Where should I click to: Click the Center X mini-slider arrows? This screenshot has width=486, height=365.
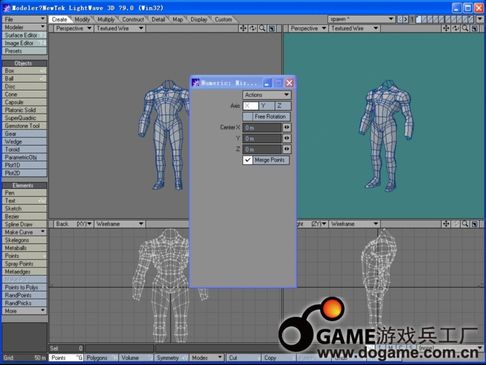tap(287, 127)
